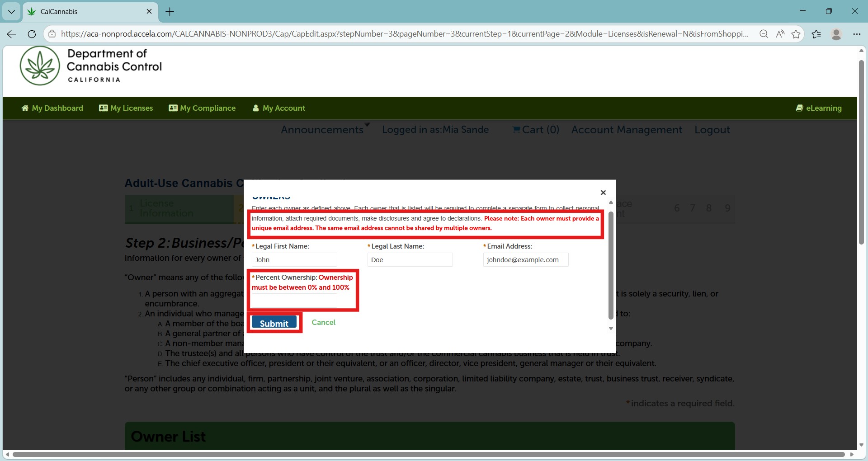Click the Owner List heading
This screenshot has width=868, height=461.
[168, 437]
